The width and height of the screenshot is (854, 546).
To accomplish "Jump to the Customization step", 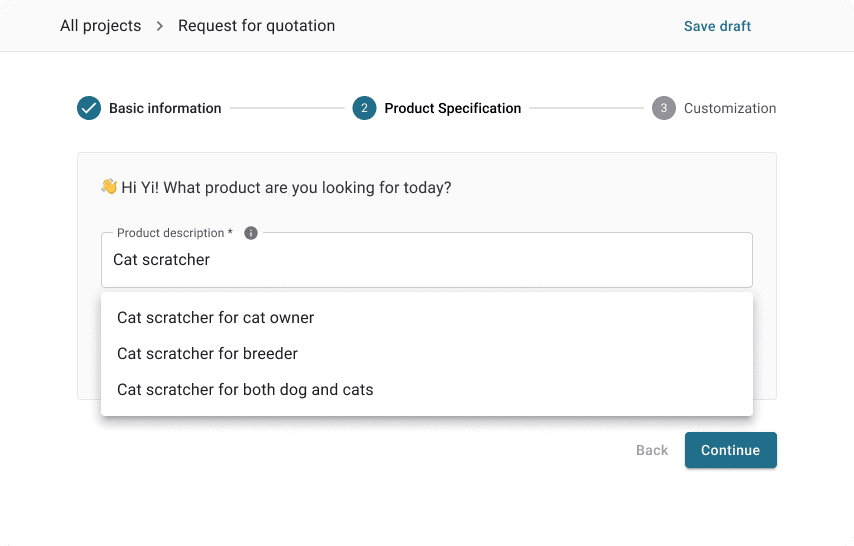I will pos(730,108).
